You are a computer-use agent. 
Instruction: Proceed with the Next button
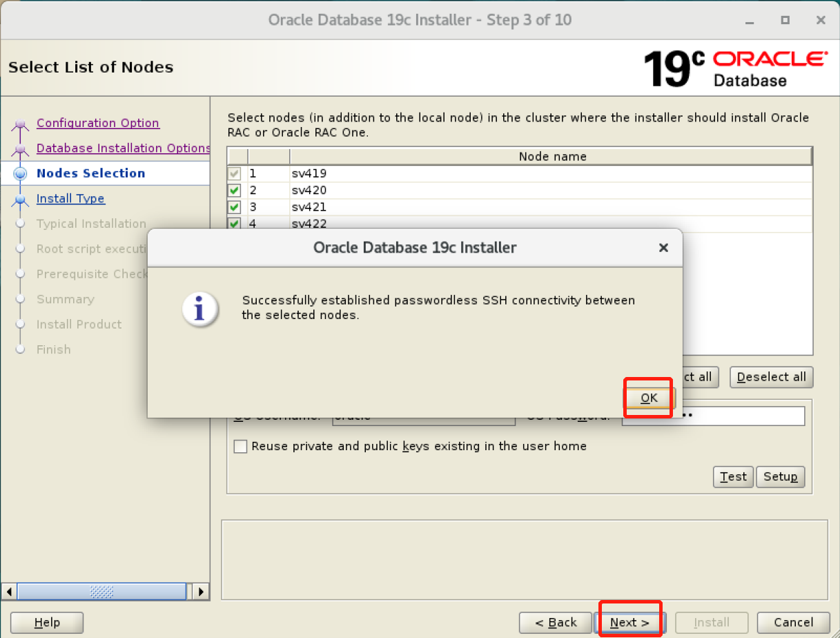(629, 622)
